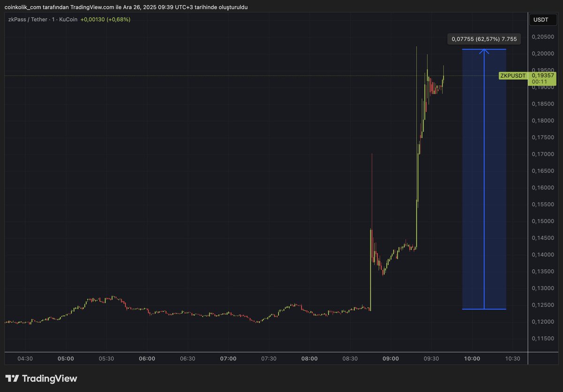The width and height of the screenshot is (563, 392).
Task: Click the KuCoin exchange name in header
Action: coord(68,20)
